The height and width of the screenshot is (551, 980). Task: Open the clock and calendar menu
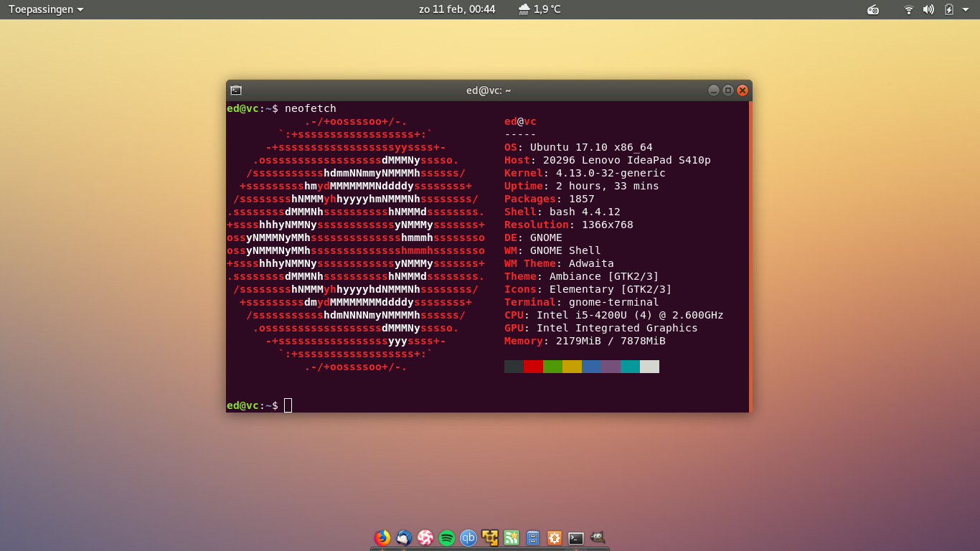[x=457, y=9]
